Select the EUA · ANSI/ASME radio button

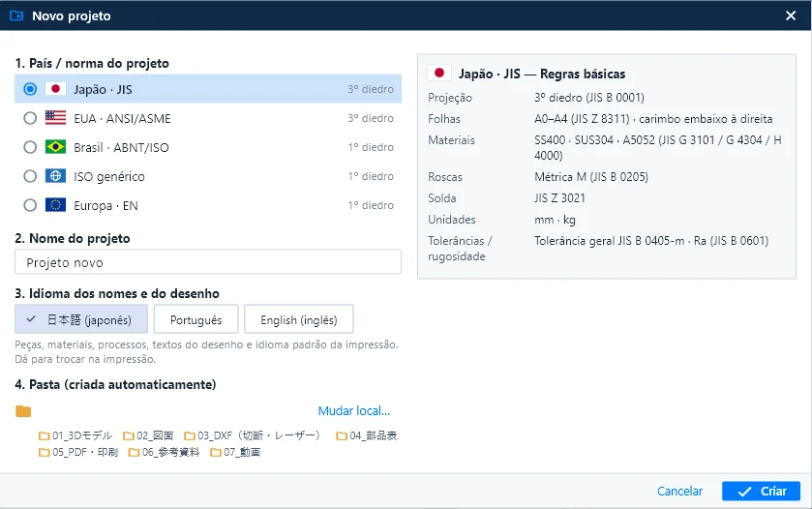coord(30,118)
